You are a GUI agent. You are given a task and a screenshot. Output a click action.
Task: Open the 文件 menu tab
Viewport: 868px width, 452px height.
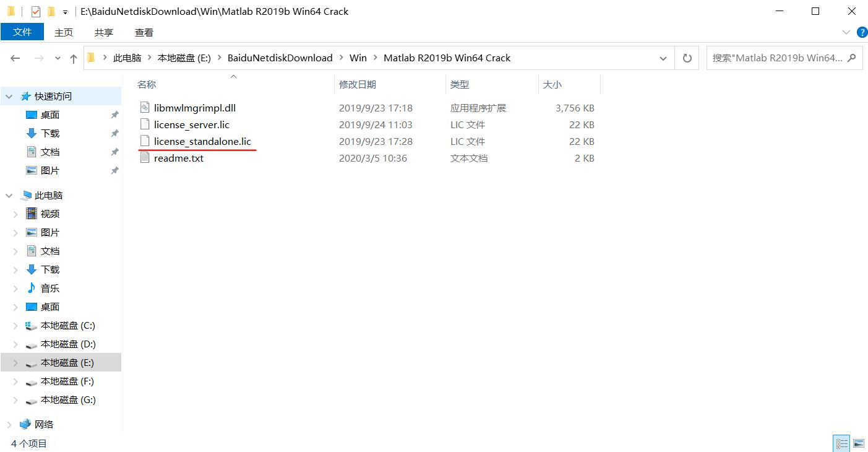pyautogui.click(x=22, y=32)
